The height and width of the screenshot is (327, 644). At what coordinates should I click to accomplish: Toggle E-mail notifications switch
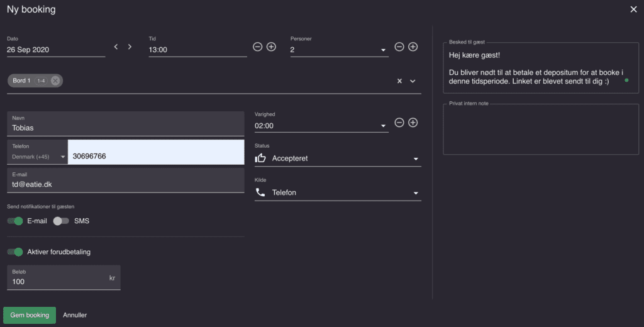pos(15,221)
